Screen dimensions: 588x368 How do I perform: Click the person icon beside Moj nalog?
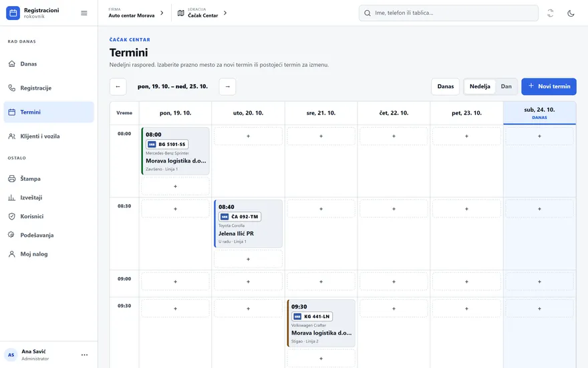[x=12, y=254]
